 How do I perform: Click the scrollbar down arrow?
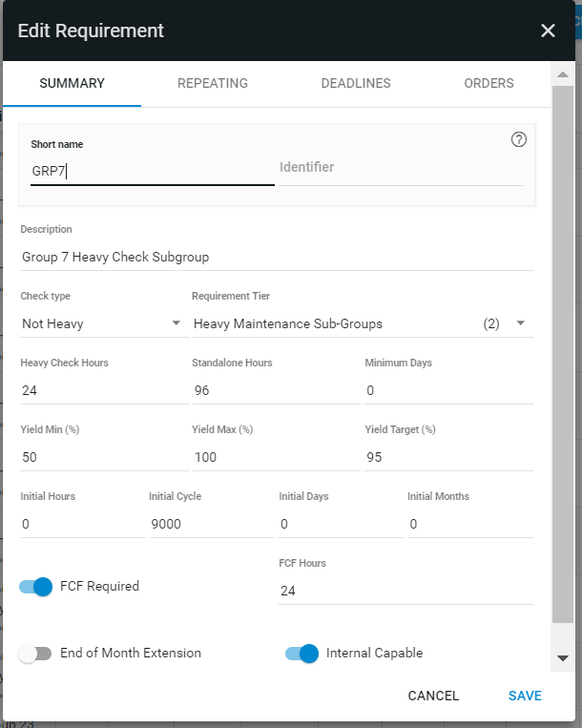pyautogui.click(x=563, y=658)
